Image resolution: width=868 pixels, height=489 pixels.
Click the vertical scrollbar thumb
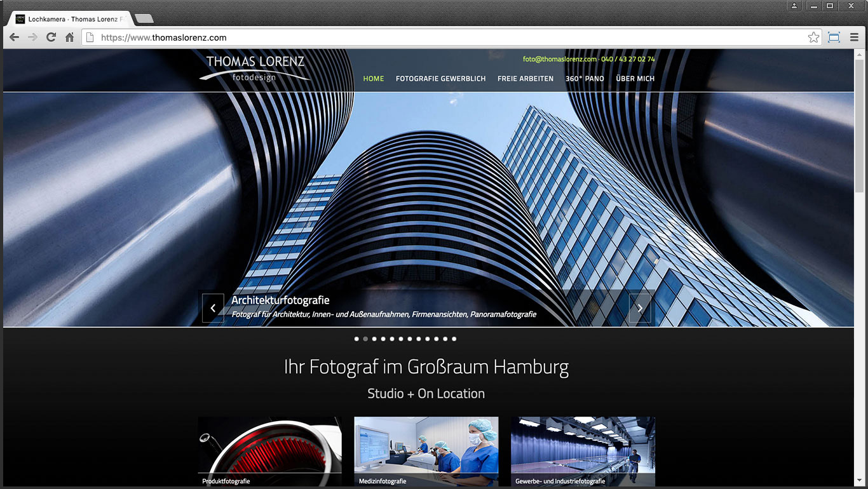pyautogui.click(x=859, y=124)
